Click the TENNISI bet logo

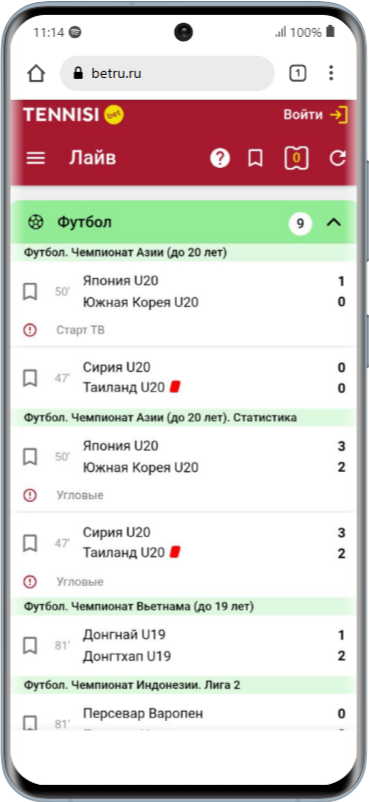pos(73,115)
